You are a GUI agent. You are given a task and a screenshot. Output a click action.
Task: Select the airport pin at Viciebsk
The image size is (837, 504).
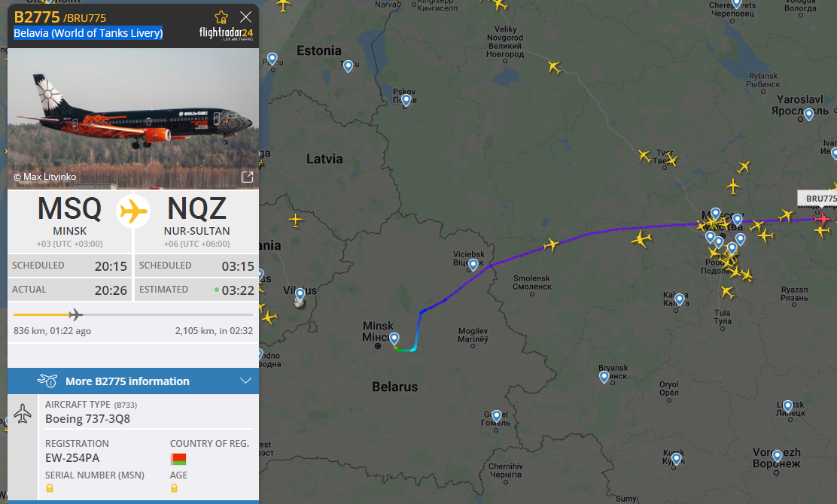click(x=473, y=265)
